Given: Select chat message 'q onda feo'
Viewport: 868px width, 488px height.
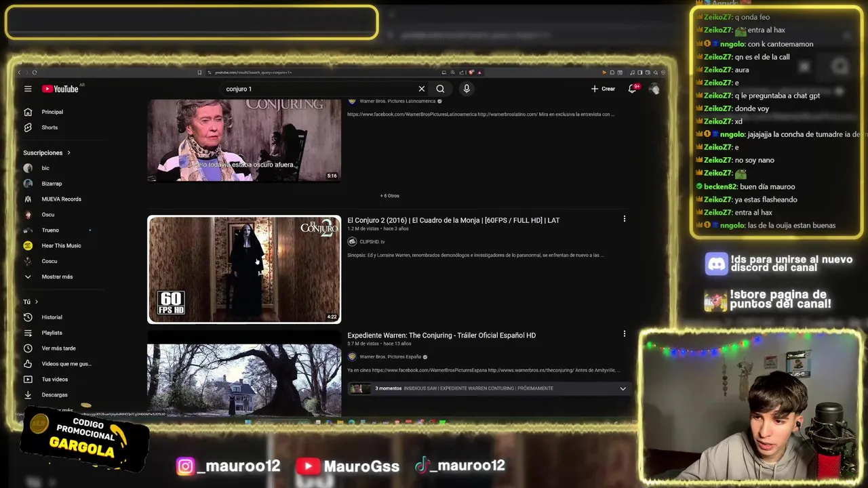Looking at the screenshot, I should point(752,17).
